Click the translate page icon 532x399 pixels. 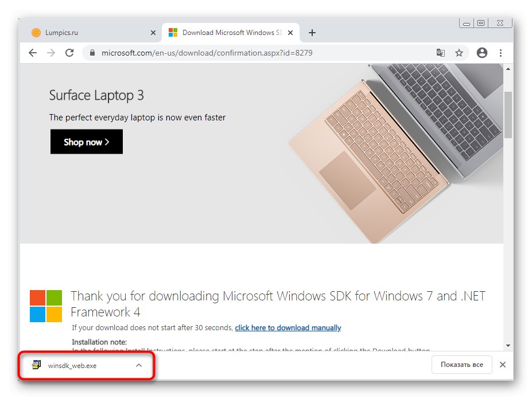coord(440,53)
